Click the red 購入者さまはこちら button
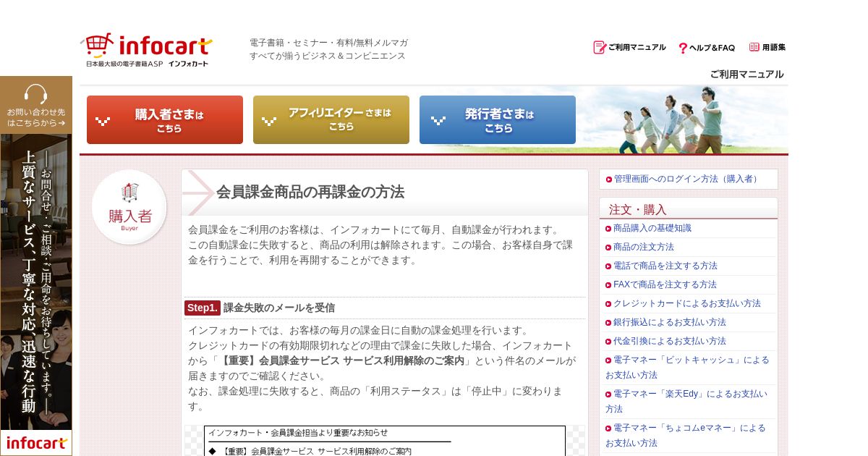The width and height of the screenshot is (868, 456). (x=165, y=120)
